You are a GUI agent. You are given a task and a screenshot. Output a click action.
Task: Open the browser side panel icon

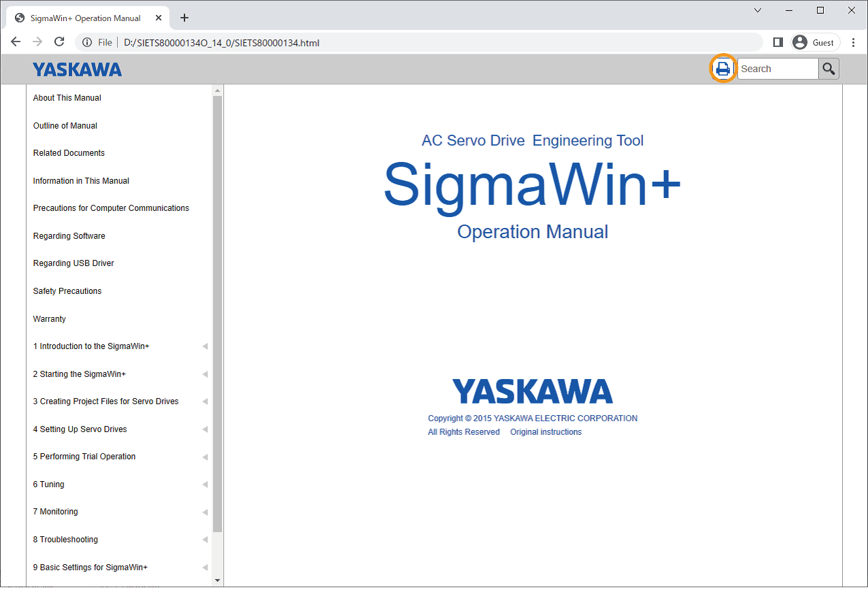tap(778, 42)
